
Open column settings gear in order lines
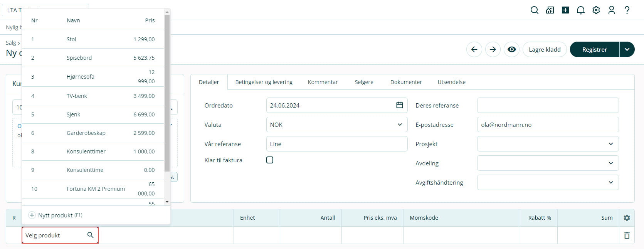pyautogui.click(x=627, y=218)
